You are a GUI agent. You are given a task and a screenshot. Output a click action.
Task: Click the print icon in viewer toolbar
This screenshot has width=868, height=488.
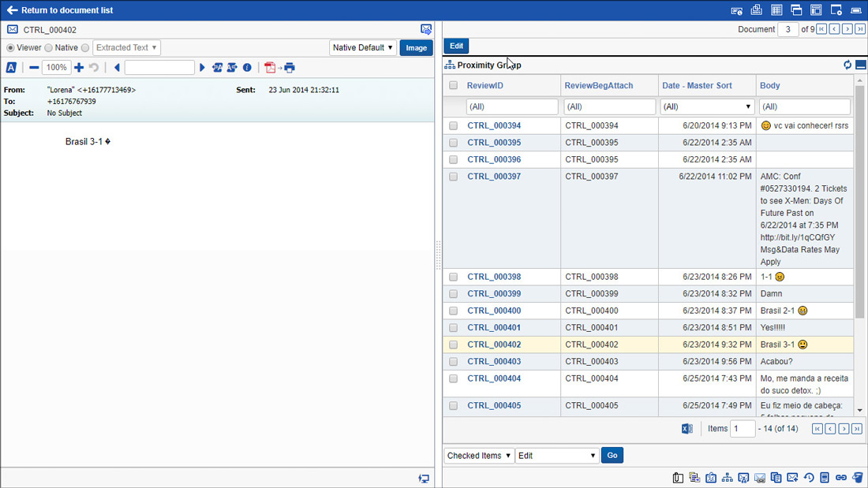coord(290,68)
